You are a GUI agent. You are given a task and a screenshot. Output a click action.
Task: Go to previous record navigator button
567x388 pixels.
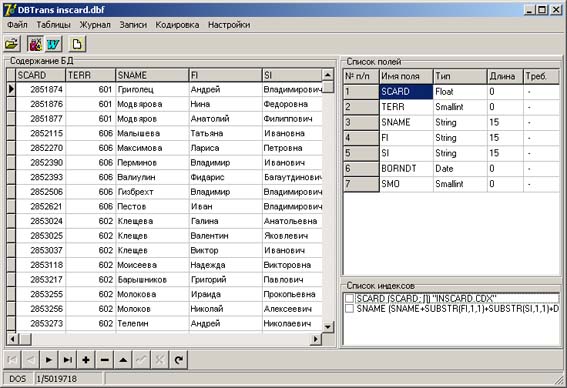(x=30, y=360)
